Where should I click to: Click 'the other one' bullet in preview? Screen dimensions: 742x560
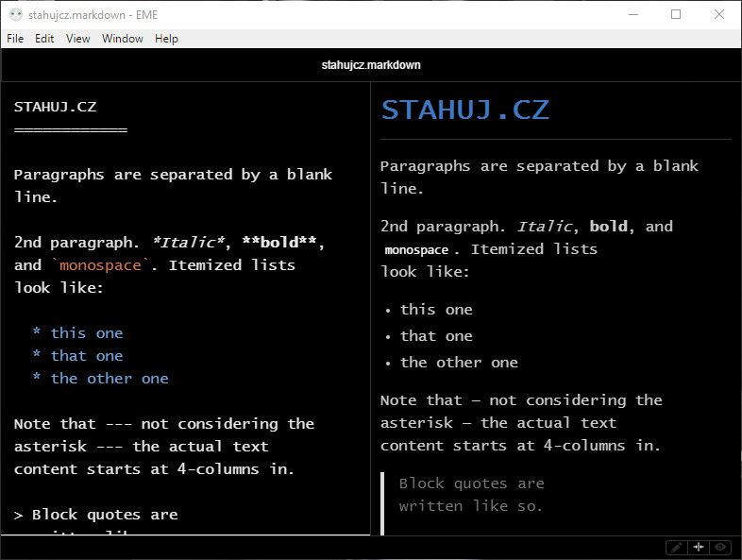[x=459, y=363]
